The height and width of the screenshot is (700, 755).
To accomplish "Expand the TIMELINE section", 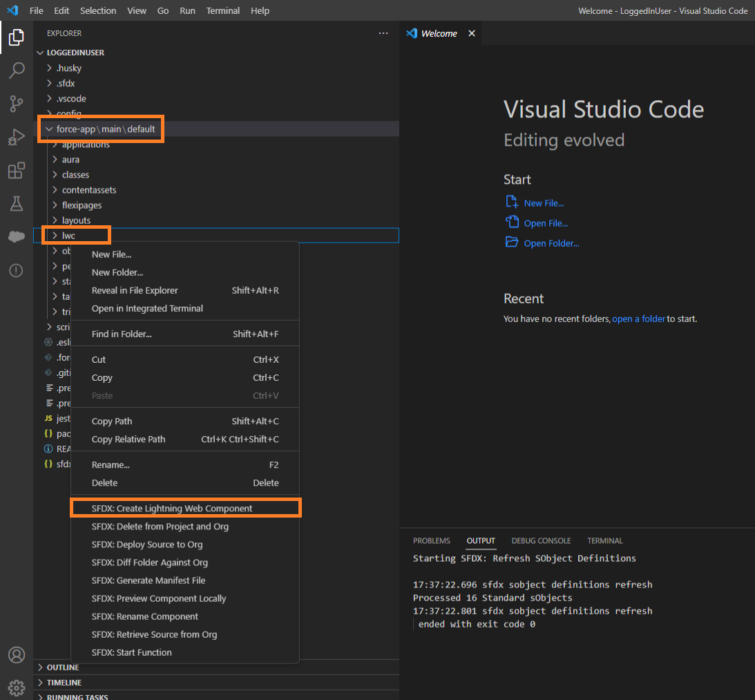I will click(x=64, y=683).
